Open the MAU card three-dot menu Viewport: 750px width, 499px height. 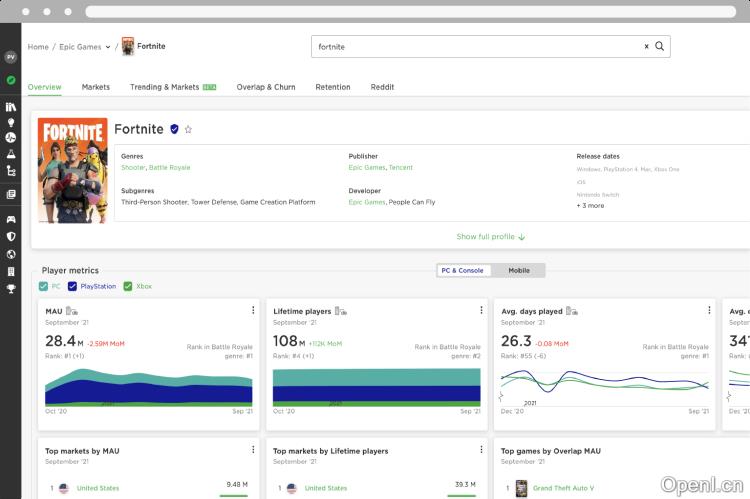pyautogui.click(x=253, y=310)
